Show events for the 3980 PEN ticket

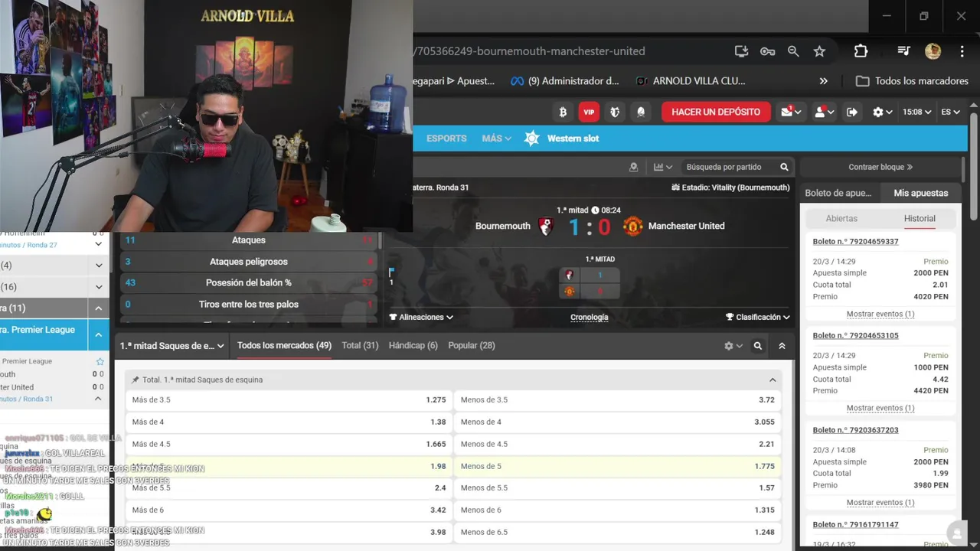(x=880, y=503)
